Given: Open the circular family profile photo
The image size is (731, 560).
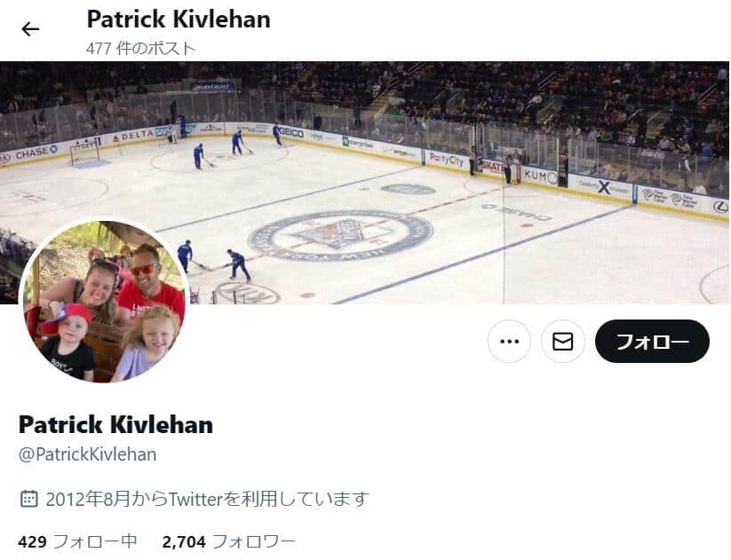Looking at the screenshot, I should (105, 302).
